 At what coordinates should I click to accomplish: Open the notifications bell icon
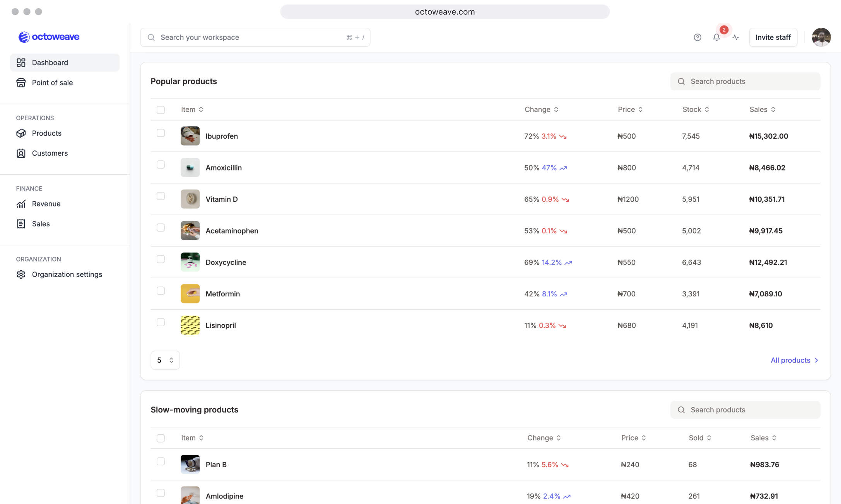coord(716,37)
